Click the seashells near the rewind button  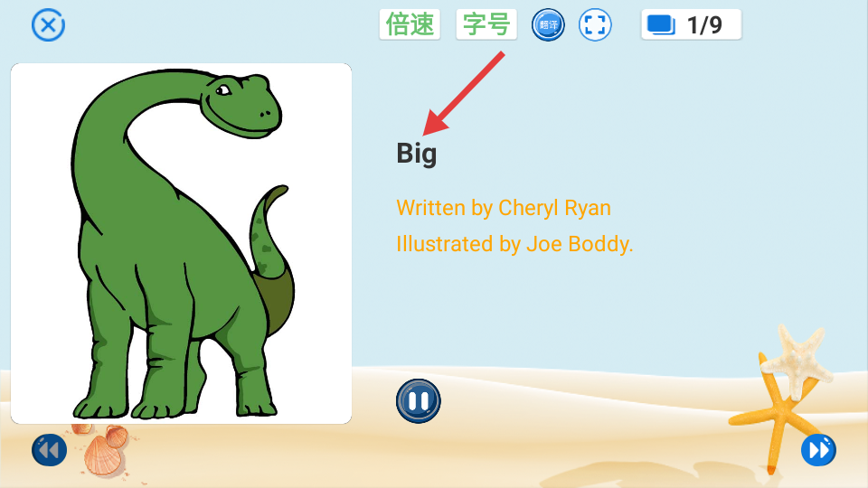pyautogui.click(x=102, y=449)
